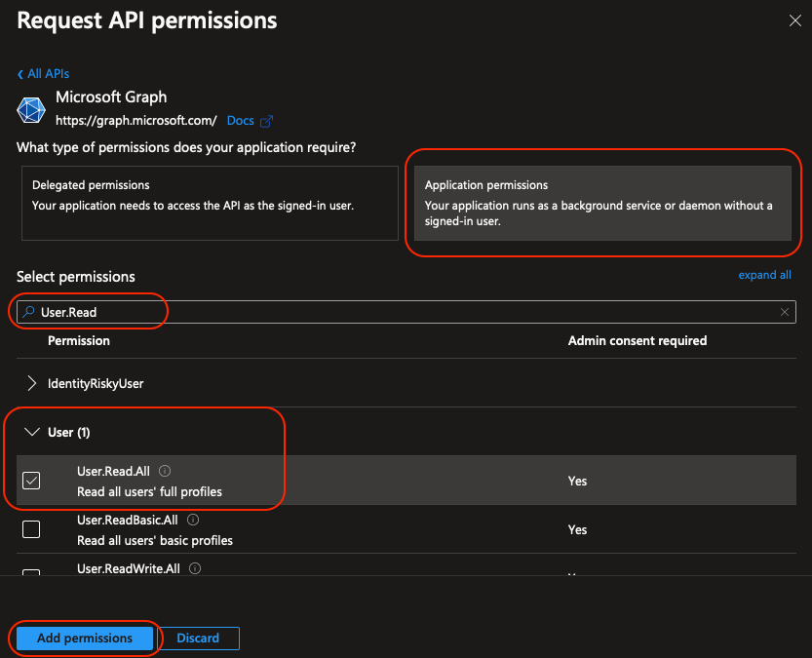
Task: Click 'Read all users' full profiles' description
Action: 149,491
